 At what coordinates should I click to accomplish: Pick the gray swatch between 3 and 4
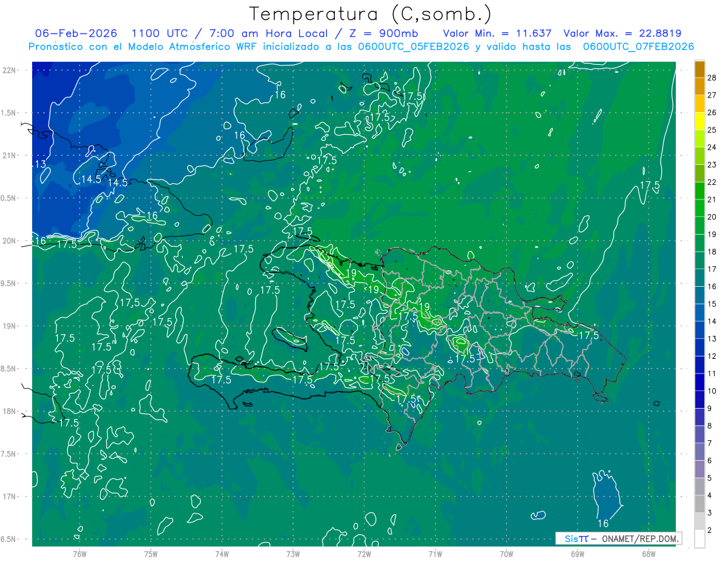699,504
